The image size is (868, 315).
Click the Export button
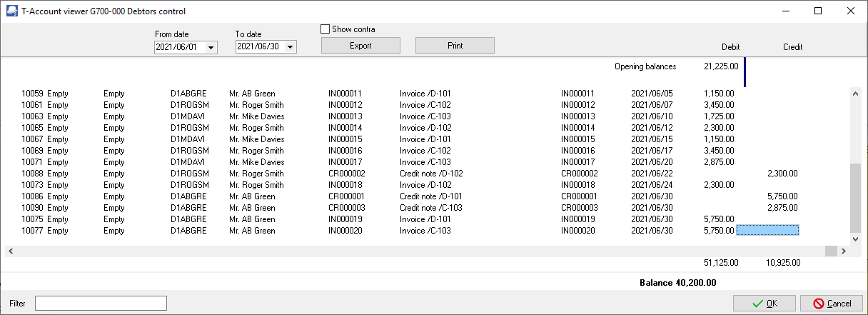coord(360,46)
